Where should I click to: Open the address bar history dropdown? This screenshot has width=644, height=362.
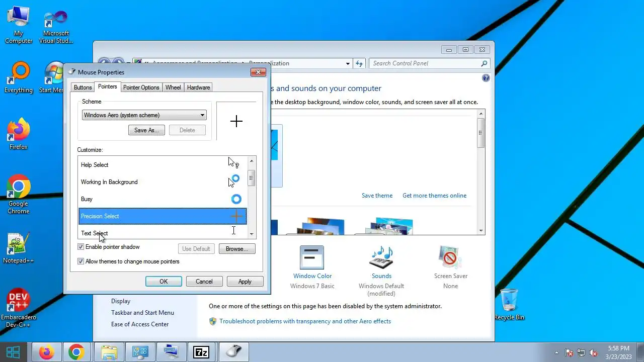(x=348, y=63)
